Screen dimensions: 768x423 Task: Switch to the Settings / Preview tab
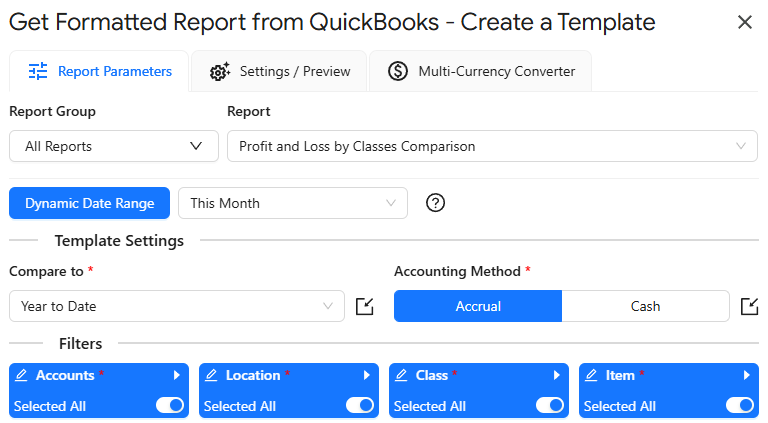[x=279, y=71]
